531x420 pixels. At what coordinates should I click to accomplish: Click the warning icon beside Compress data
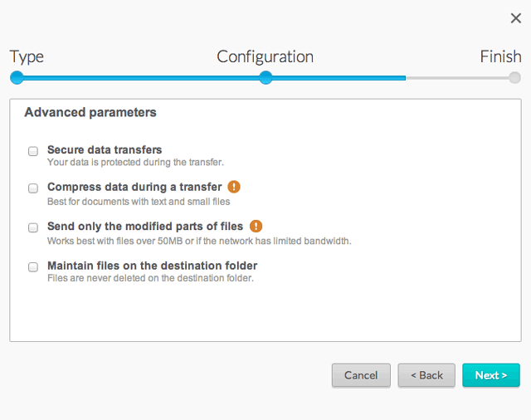point(234,187)
